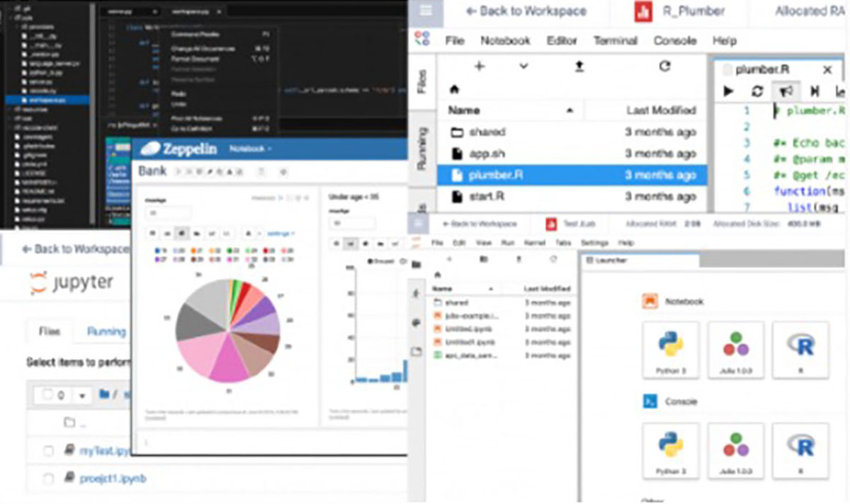Start an R notebook from Launcher

pyautogui.click(x=800, y=349)
